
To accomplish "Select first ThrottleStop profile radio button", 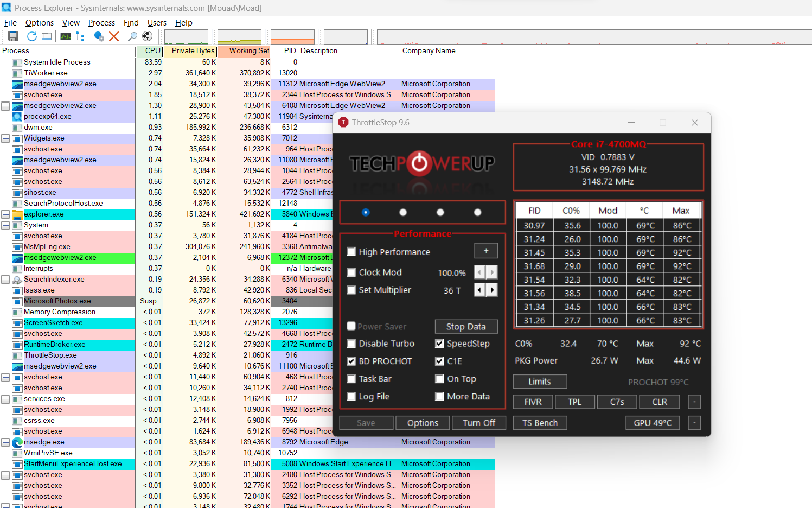I will click(366, 212).
